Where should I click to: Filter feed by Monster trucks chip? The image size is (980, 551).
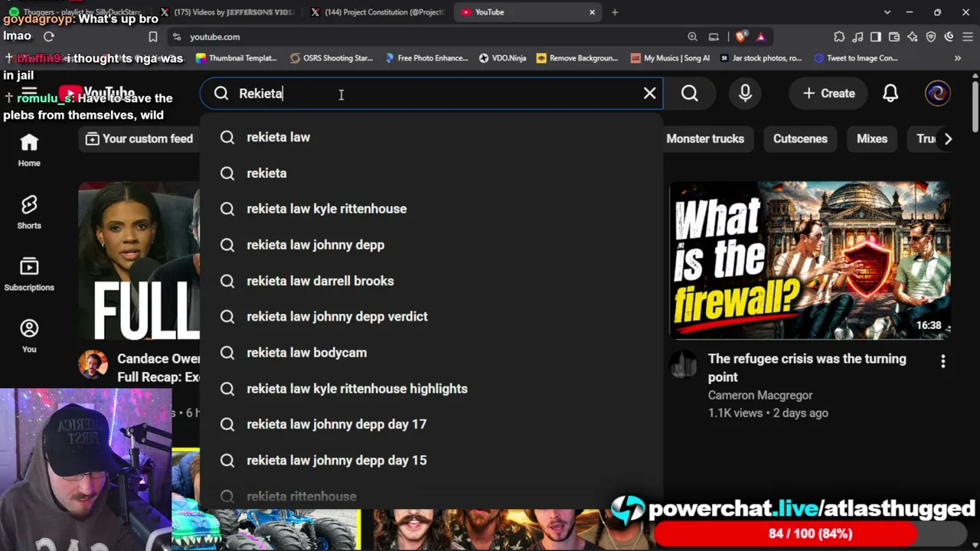[705, 139]
